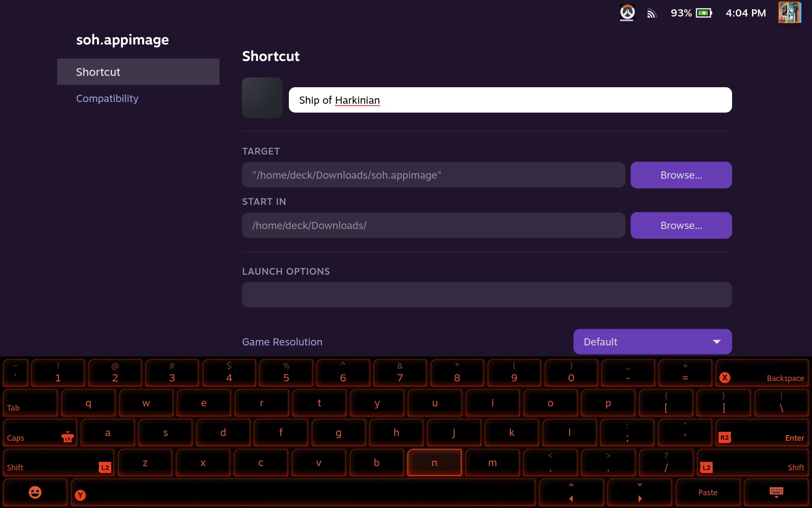Click Browse button for Start In path
The image size is (812, 508).
pos(681,225)
